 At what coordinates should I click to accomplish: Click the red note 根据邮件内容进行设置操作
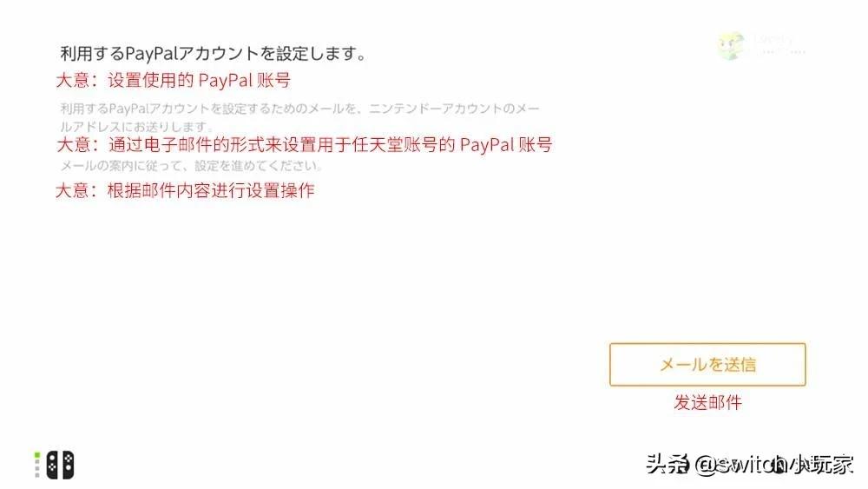click(x=186, y=190)
